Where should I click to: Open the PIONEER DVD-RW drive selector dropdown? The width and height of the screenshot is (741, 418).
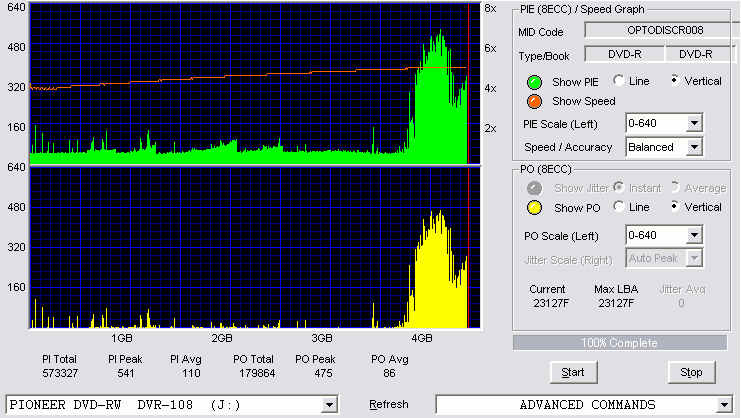(x=329, y=405)
